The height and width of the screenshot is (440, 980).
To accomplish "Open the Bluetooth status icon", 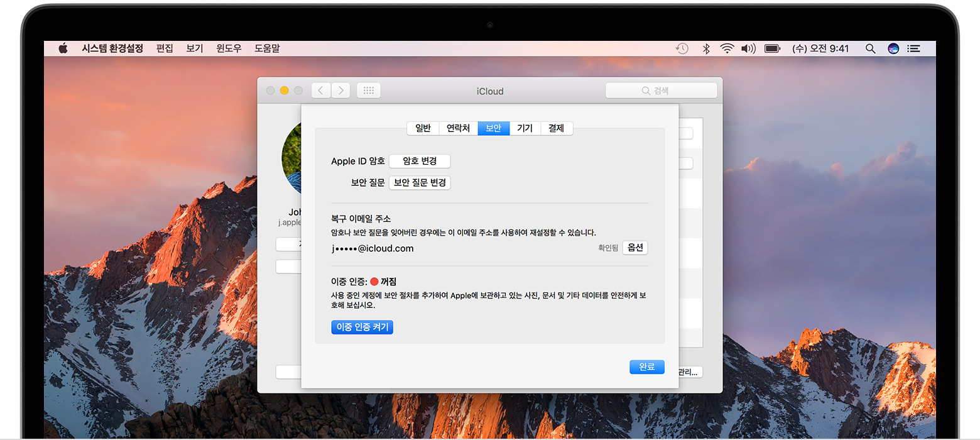I will 705,48.
